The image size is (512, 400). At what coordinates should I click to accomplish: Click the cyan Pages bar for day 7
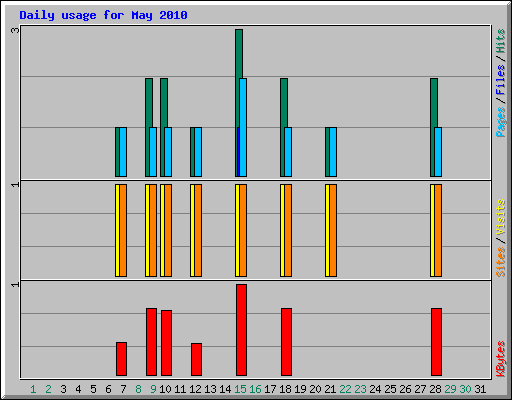coord(123,152)
